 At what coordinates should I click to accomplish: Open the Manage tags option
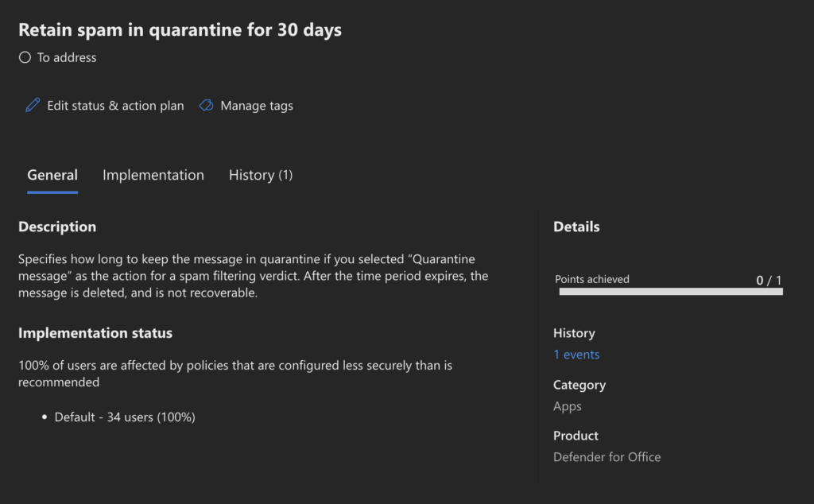tap(256, 106)
